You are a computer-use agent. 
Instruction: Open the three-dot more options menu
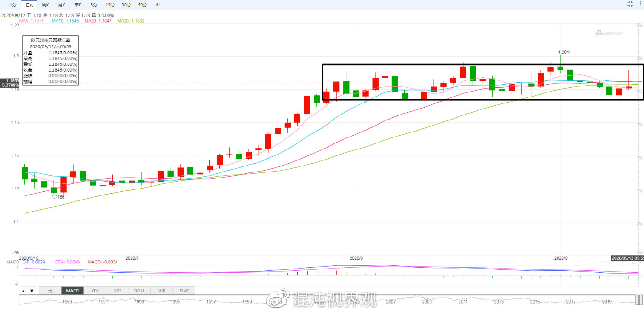(x=640, y=4)
